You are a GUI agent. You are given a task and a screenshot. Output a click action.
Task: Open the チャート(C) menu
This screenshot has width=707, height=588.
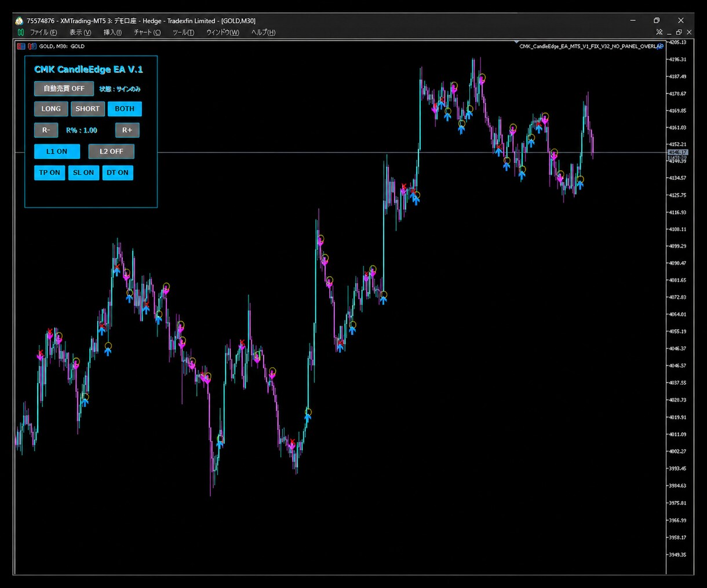147,32
